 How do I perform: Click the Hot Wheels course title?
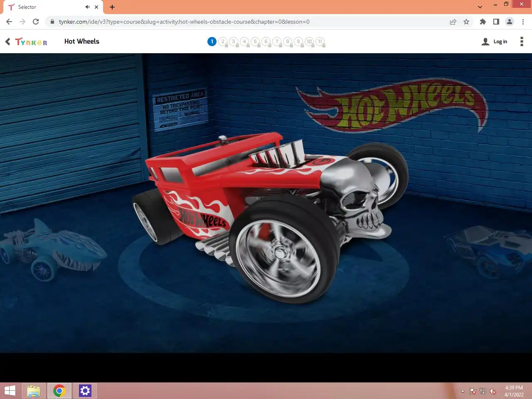pos(82,42)
